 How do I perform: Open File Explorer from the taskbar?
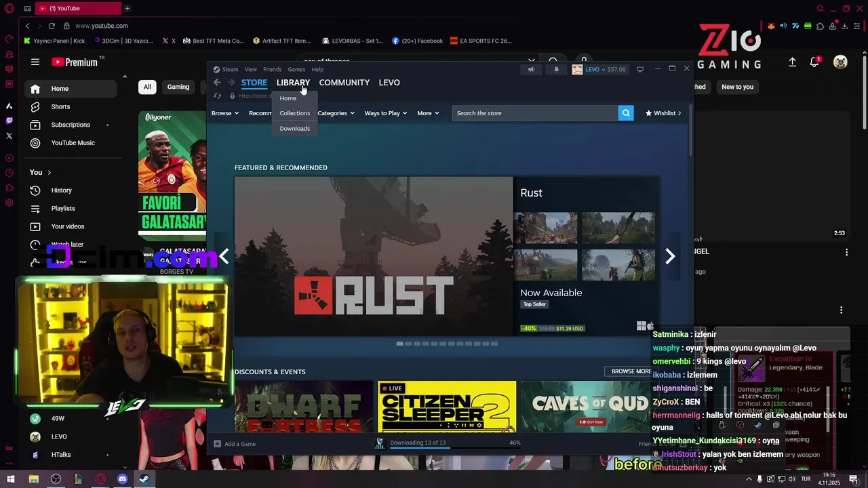pyautogui.click(x=34, y=479)
